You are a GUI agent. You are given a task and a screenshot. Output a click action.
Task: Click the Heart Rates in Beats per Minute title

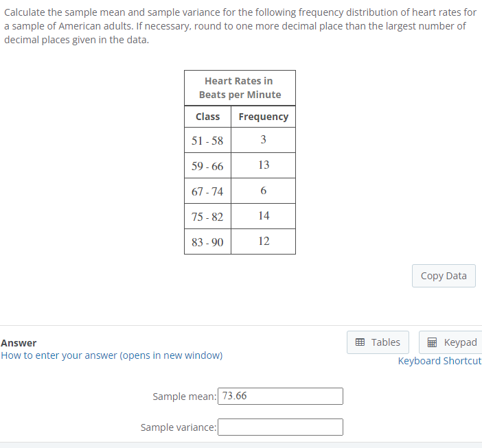click(240, 88)
